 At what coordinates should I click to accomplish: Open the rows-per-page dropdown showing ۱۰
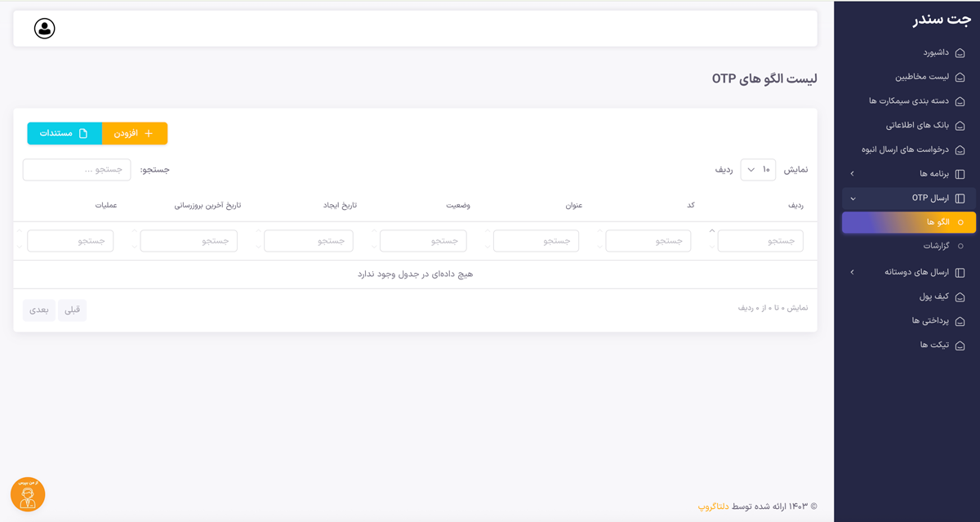pos(758,170)
